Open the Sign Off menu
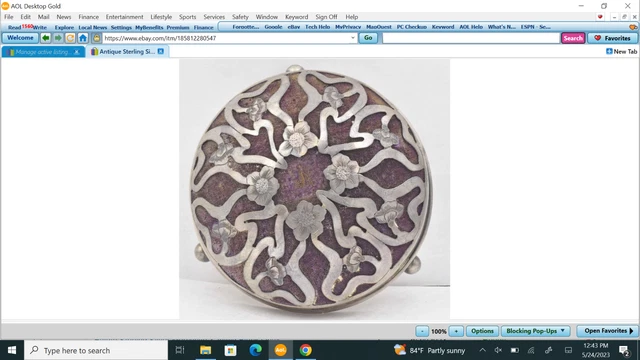This screenshot has width=640, height=360. point(326,17)
